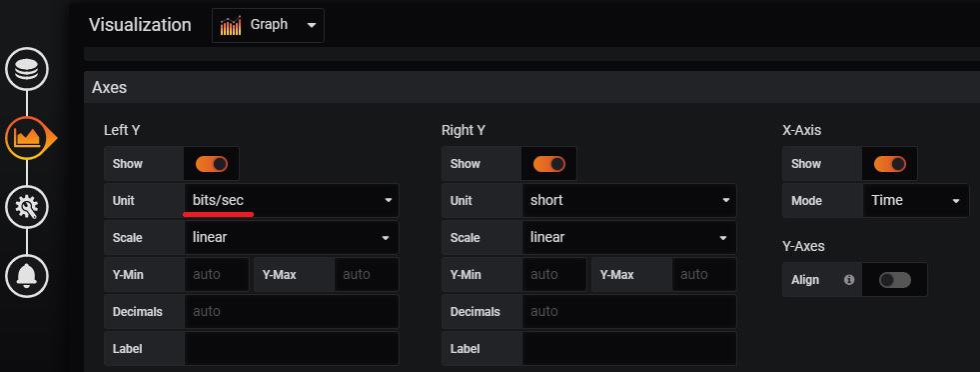Enable the Y-Axes Align switch

point(894,279)
